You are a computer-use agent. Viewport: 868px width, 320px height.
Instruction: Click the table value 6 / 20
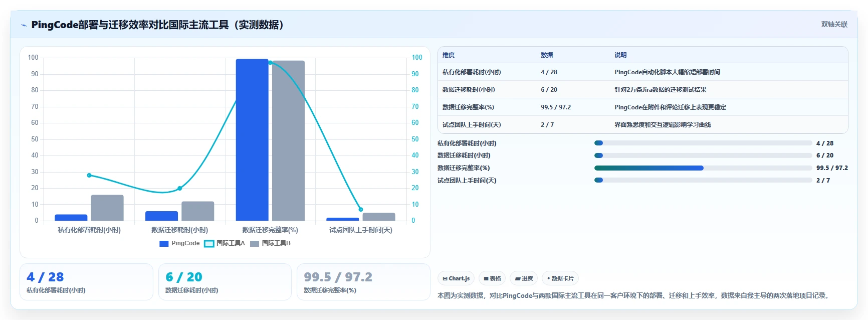tap(549, 90)
